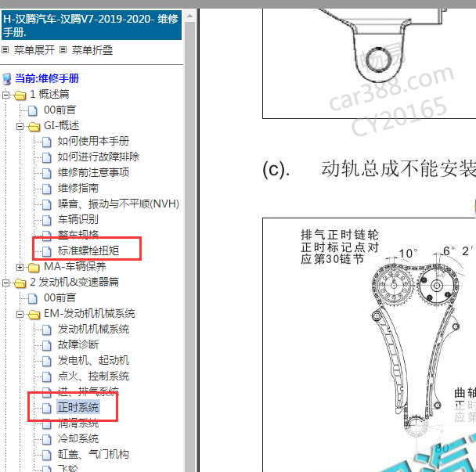This screenshot has width=476, height=472.
Task: Open the 如何使用本手册 page
Action: [x=93, y=141]
